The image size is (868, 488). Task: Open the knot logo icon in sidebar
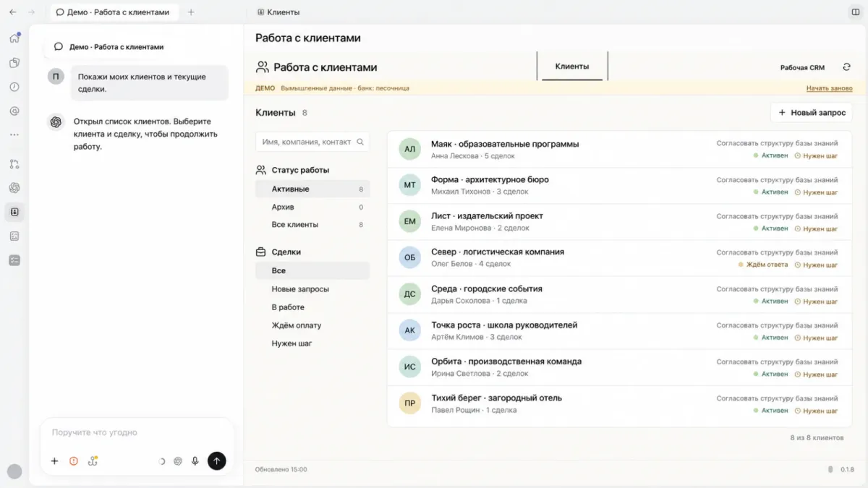[x=14, y=188]
